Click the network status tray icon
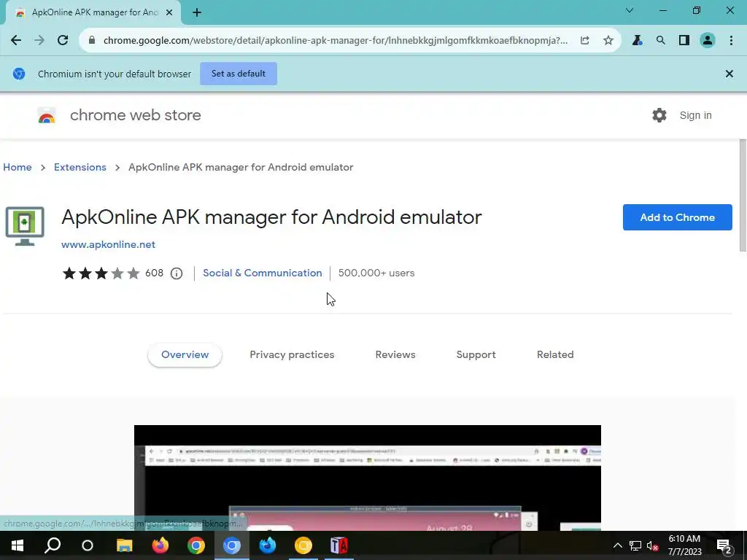747x560 pixels. coord(635,545)
